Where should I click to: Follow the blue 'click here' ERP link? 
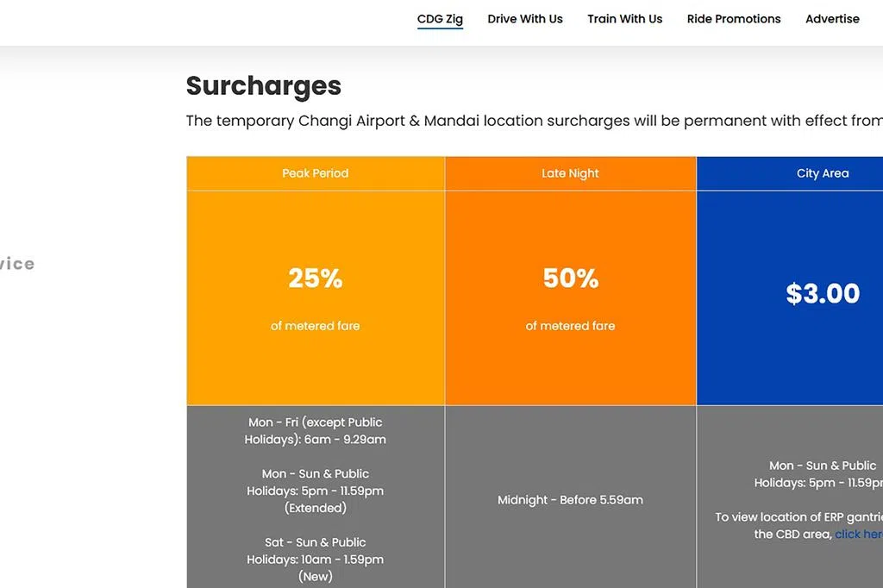[x=858, y=535]
